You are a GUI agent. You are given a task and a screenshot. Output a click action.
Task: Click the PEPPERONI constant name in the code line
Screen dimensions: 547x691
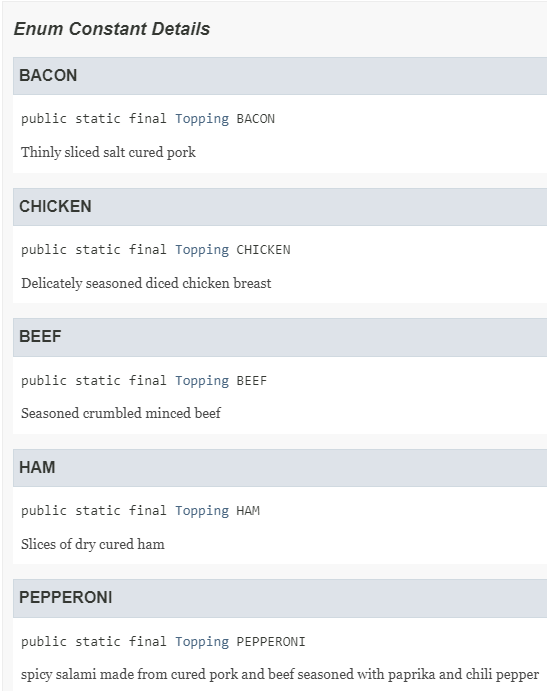point(271,642)
